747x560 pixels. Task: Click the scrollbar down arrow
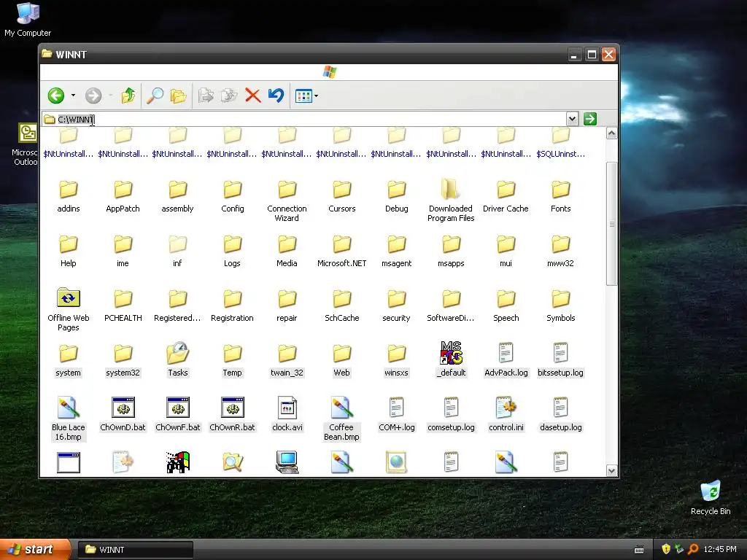point(612,471)
